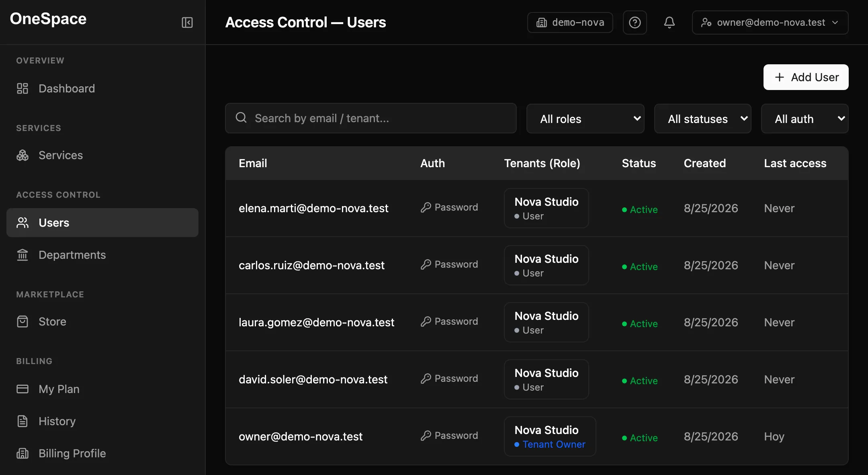Click the Status column header
This screenshot has height=475, width=868.
pos(639,163)
